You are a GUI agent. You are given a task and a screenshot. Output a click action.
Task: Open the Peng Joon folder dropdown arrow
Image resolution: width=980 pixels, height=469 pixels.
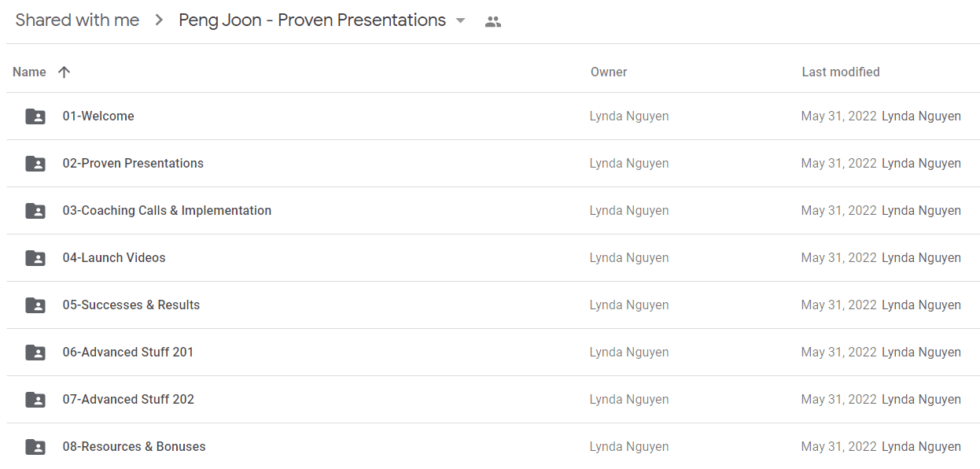point(461,20)
